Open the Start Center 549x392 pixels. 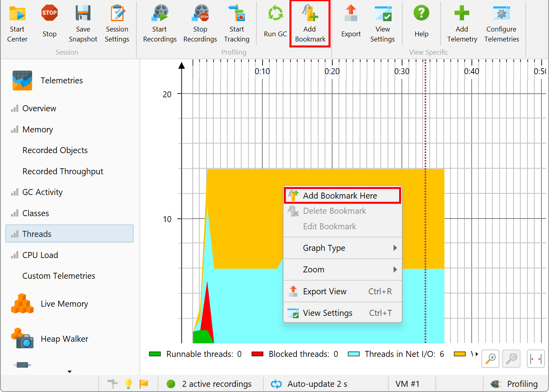17,24
